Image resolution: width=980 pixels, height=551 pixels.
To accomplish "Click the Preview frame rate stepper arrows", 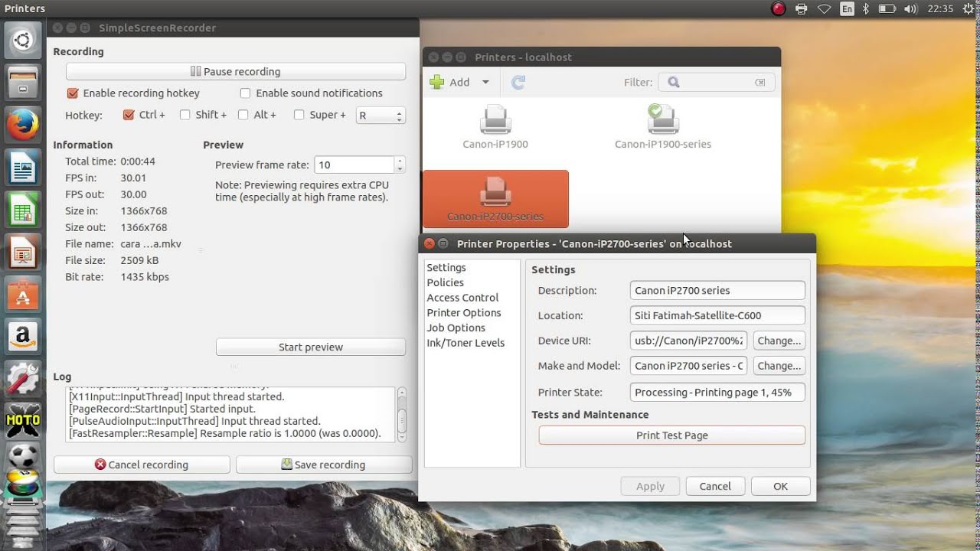I will click(400, 165).
